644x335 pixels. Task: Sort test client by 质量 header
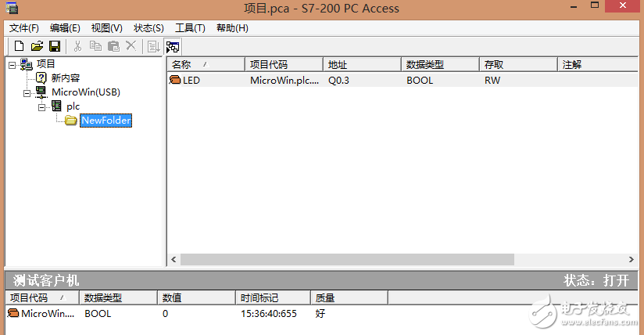click(x=349, y=297)
